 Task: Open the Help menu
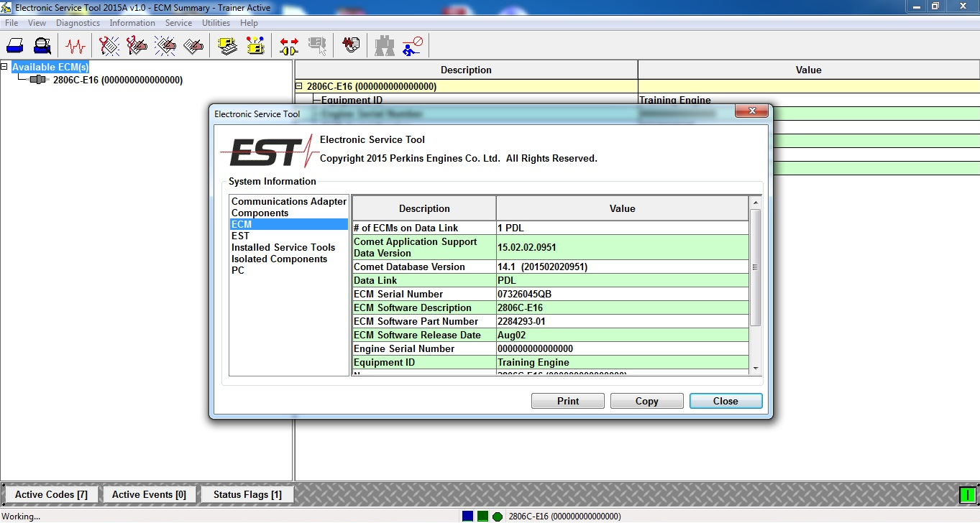coord(249,23)
